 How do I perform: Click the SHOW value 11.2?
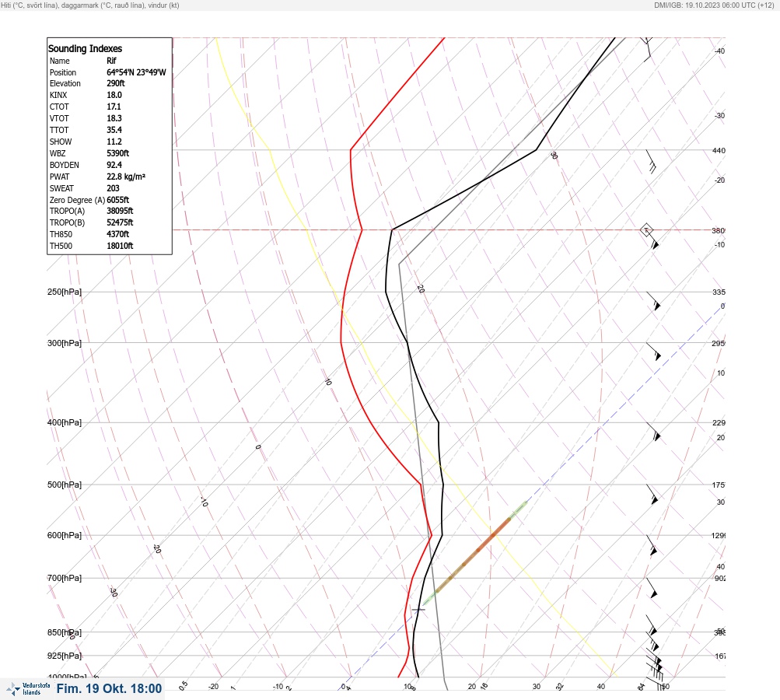(114, 142)
